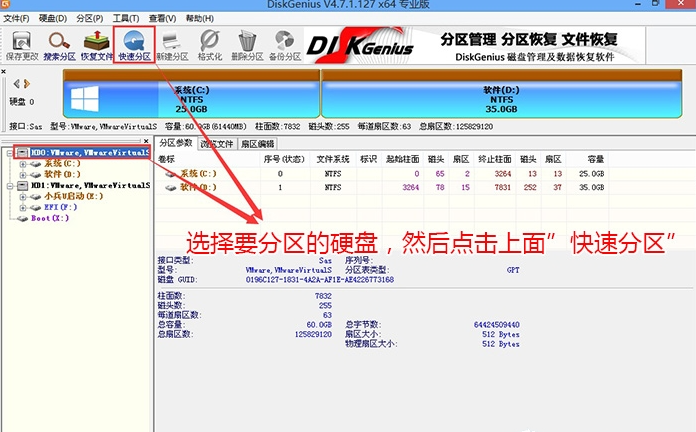Collapse the HD0 disk node

(x=10, y=153)
